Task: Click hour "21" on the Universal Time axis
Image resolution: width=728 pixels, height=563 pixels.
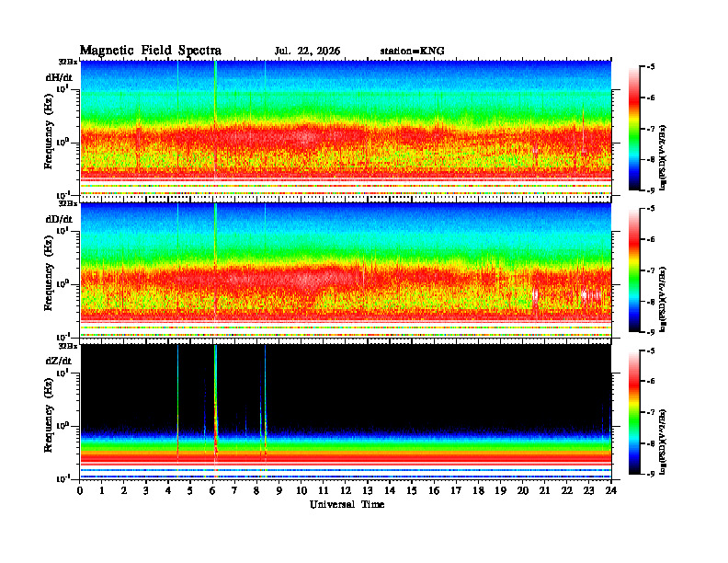Action: (x=544, y=490)
